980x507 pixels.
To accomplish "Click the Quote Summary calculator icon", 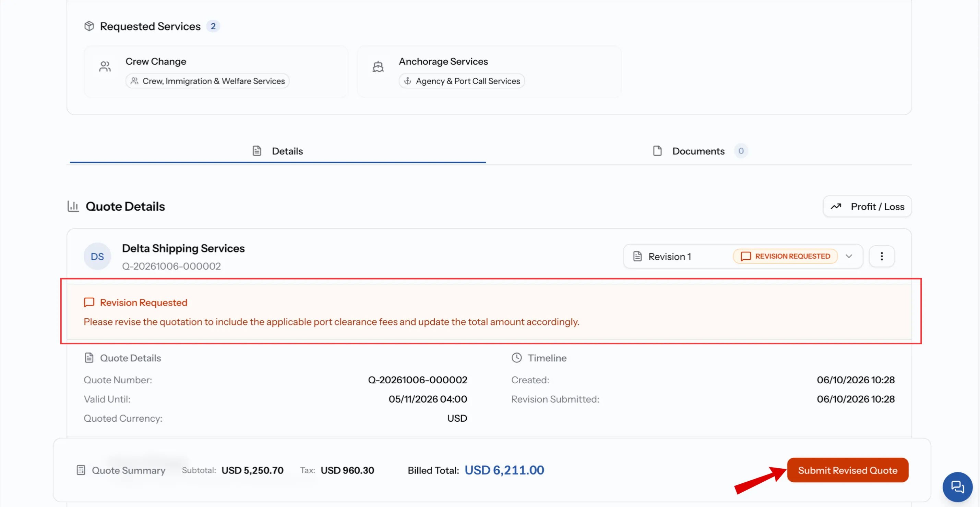I will tap(81, 470).
